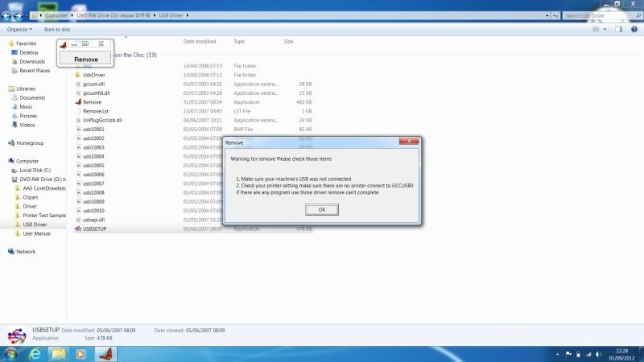Screen dimensions: 644x362
Task: Sort by the Size column
Action: click(288, 42)
